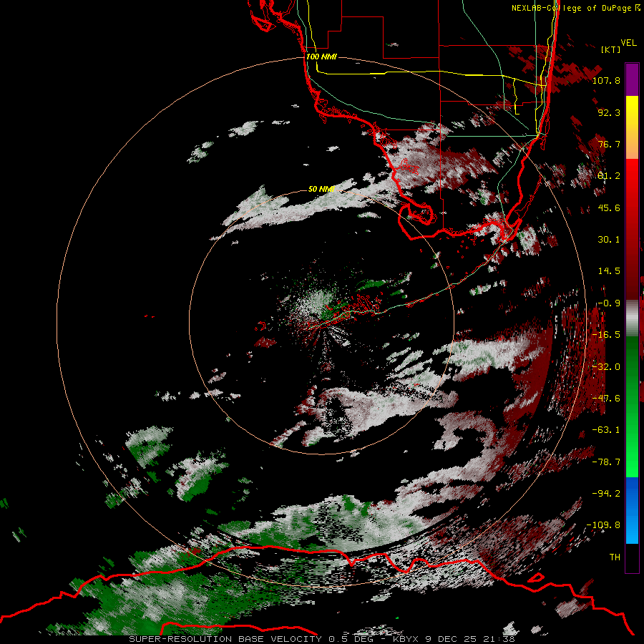Select the -16.5 legend value
This screenshot has height=644, width=644.
(x=606, y=335)
